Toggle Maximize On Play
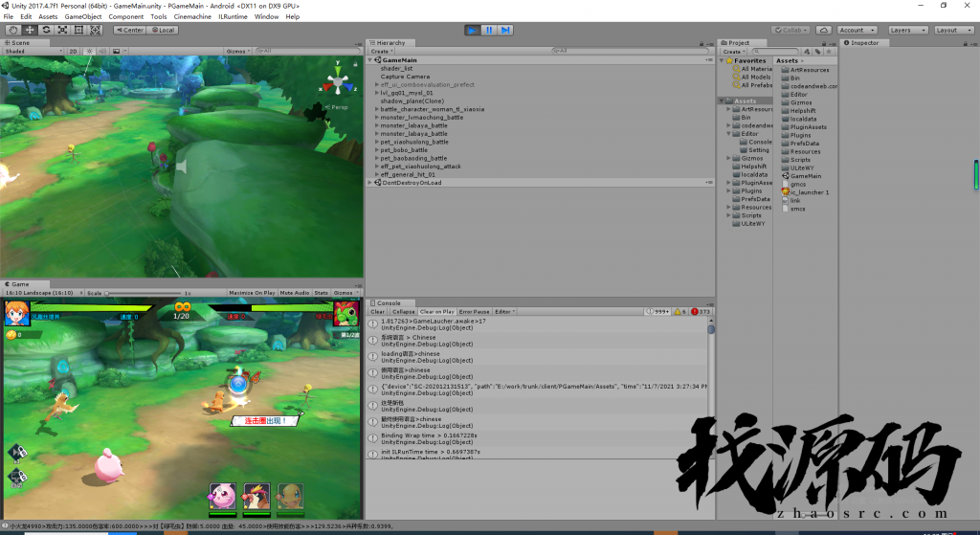The height and width of the screenshot is (535, 980). pos(252,293)
